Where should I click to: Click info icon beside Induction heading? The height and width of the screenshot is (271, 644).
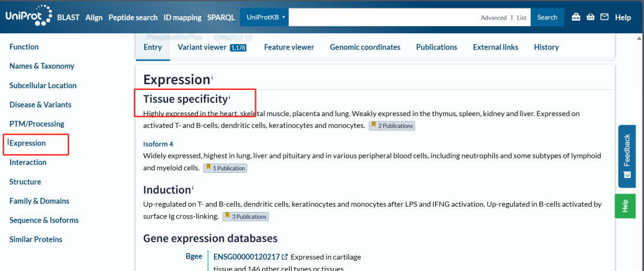coord(193,188)
